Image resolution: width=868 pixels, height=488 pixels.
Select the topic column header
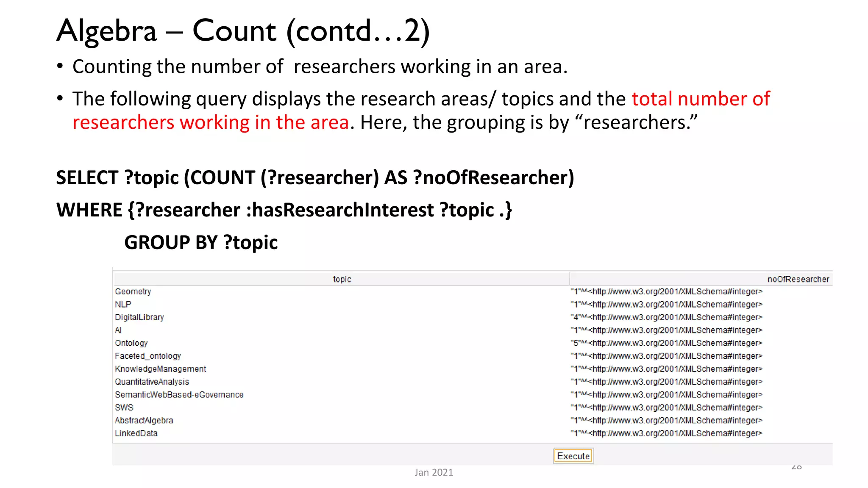pos(342,279)
